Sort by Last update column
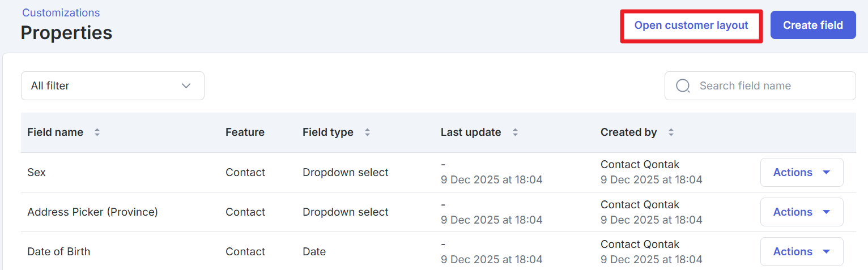868x270 pixels. pyautogui.click(x=515, y=132)
